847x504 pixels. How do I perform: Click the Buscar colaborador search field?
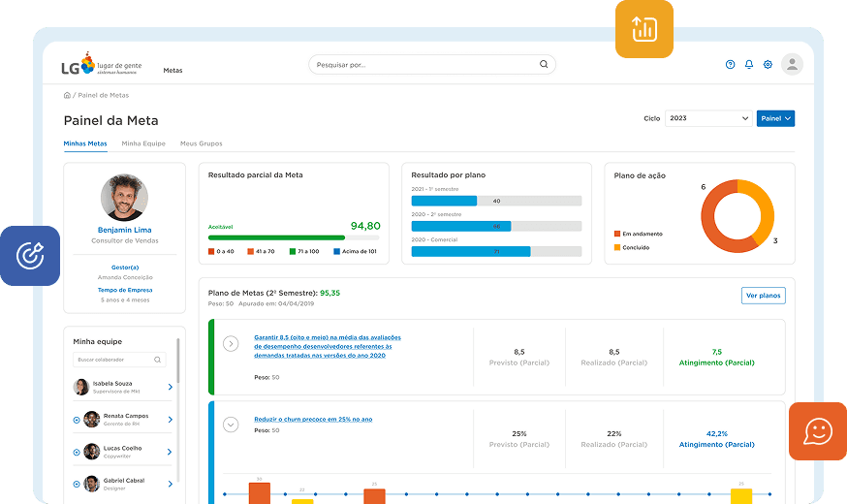point(118,360)
